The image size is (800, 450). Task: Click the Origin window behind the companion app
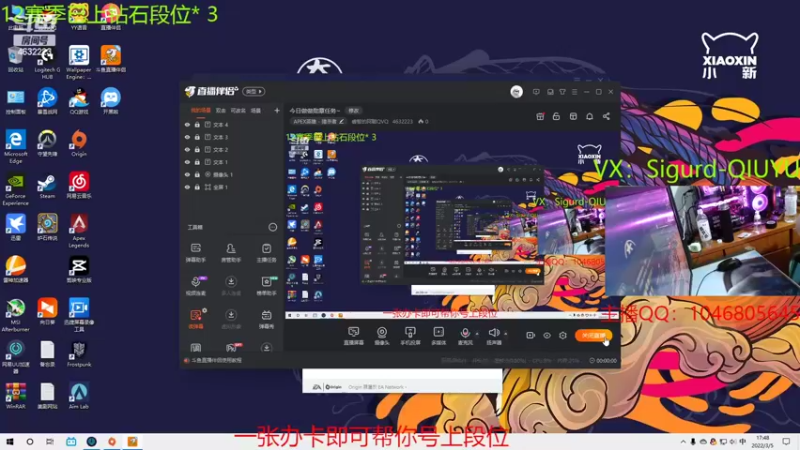coord(402,381)
